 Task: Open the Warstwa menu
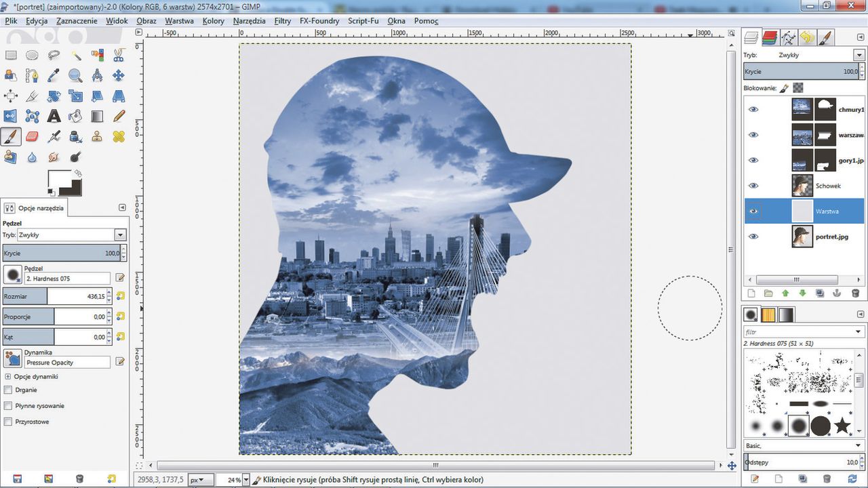point(179,21)
